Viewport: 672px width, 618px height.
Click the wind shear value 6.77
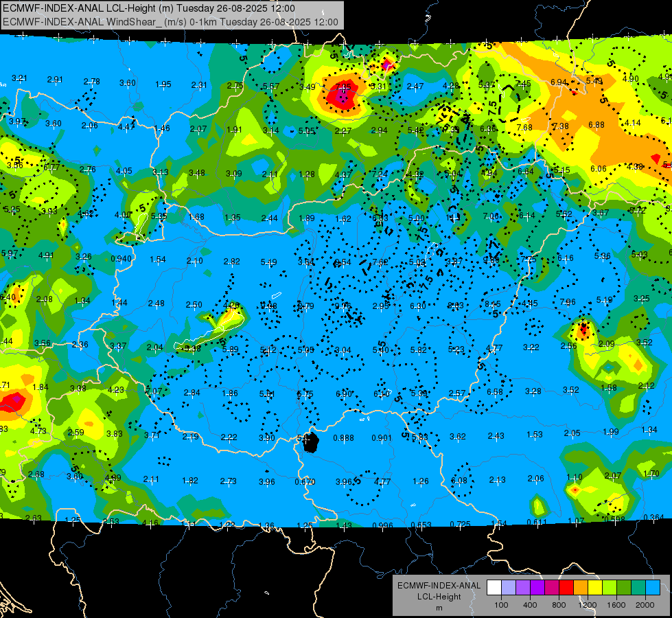pos(51,168)
